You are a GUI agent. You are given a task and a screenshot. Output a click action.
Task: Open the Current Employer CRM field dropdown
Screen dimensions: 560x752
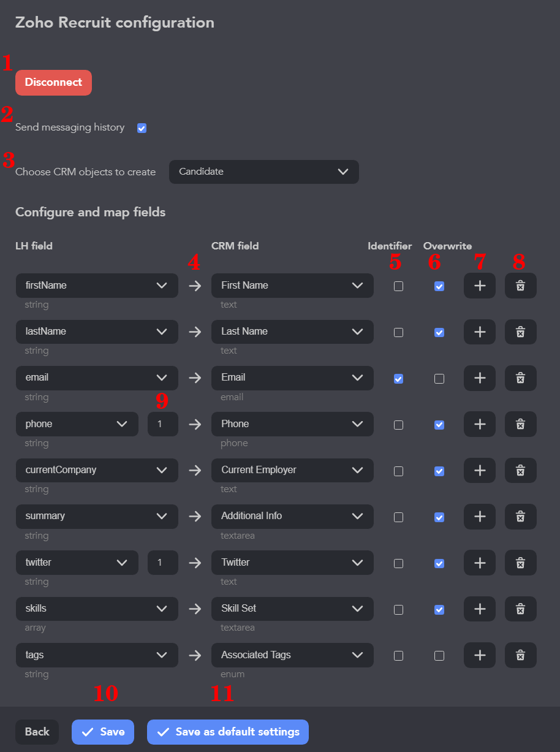292,471
